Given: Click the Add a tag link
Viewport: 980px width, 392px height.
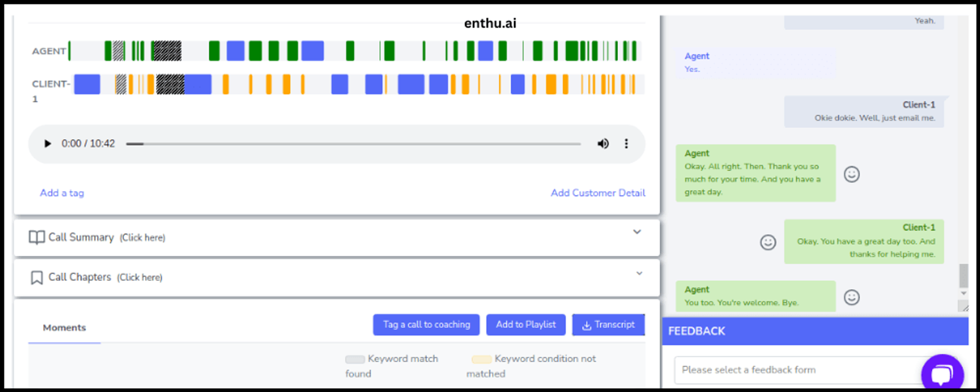Looking at the screenshot, I should [x=62, y=193].
